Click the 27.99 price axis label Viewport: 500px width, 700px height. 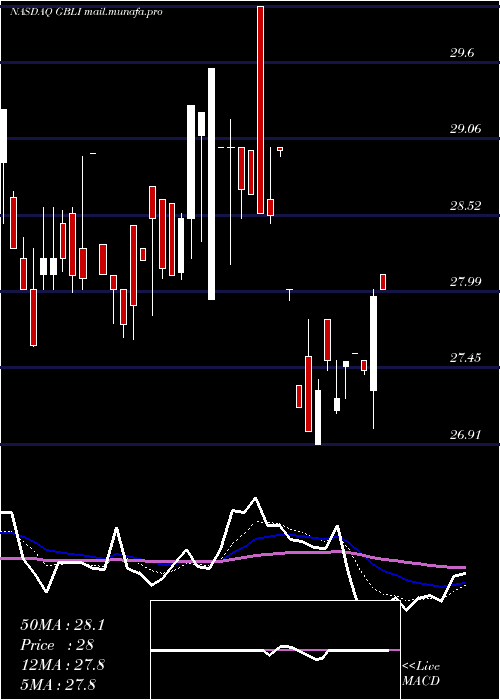point(465,282)
